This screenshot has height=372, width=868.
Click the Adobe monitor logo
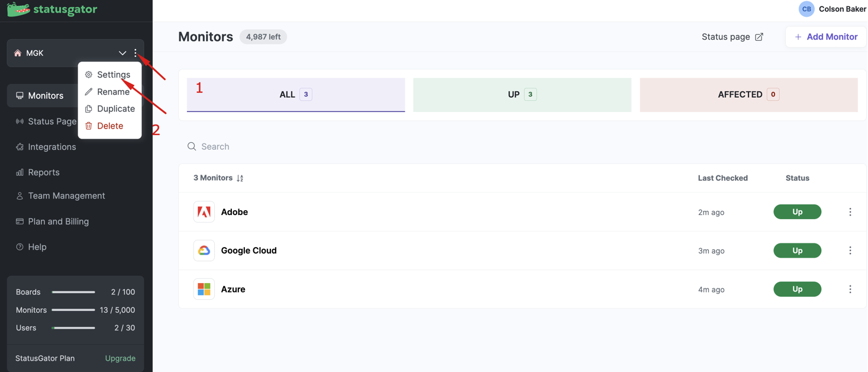pyautogui.click(x=204, y=211)
